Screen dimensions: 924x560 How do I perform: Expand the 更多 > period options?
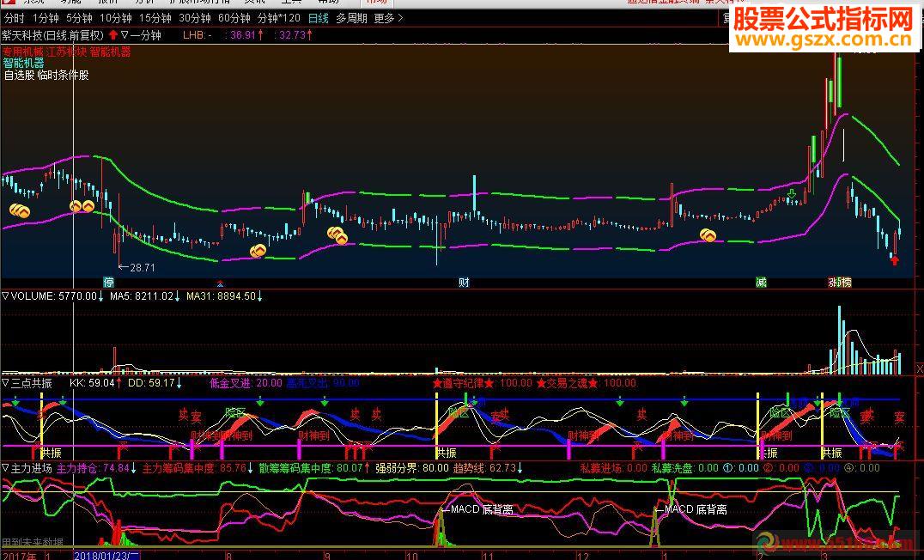389,18
